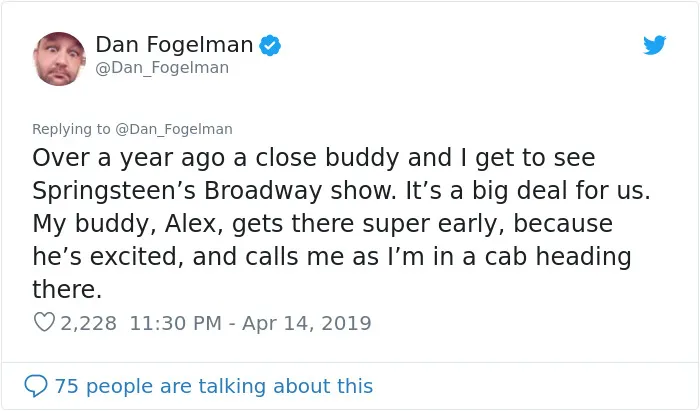Open the Dan Fogelman display name
This screenshot has height=411, width=700.
174,45
